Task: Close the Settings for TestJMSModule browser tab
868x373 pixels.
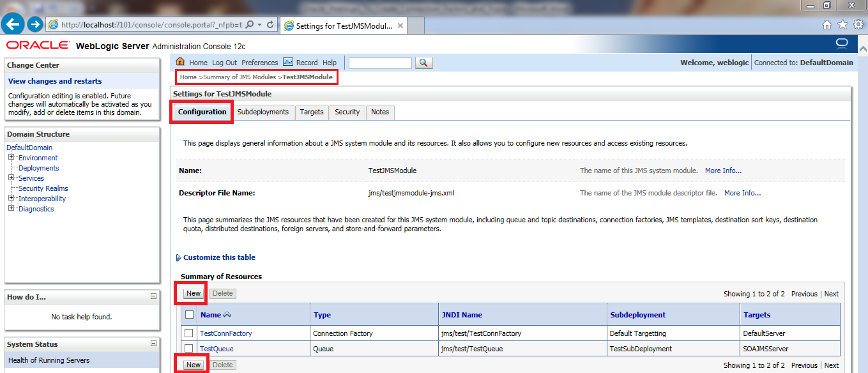Action: [x=400, y=26]
